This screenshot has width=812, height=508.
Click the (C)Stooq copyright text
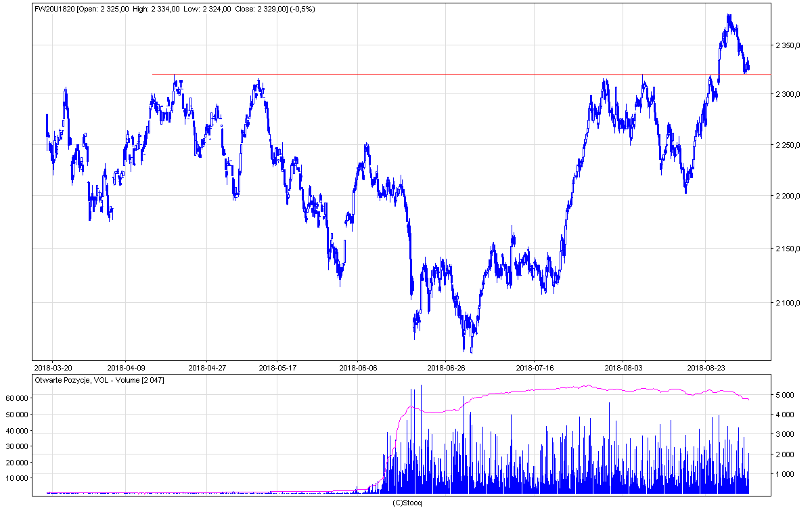tap(407, 503)
